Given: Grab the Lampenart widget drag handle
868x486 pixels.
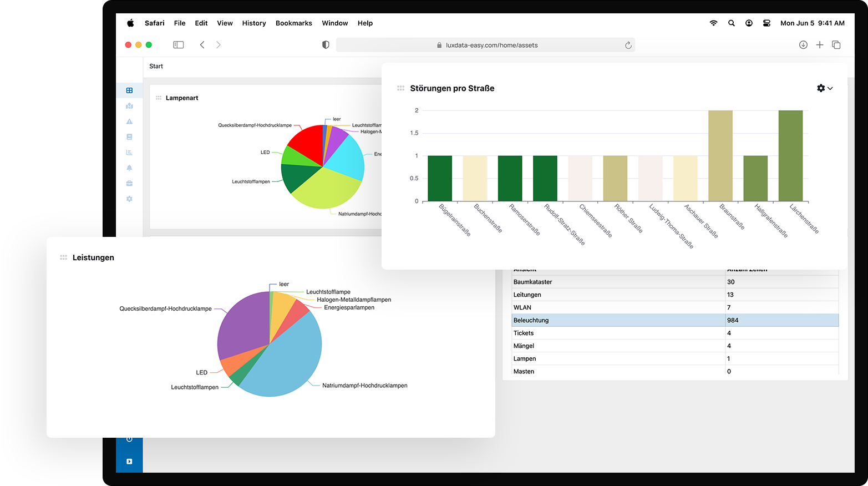Looking at the screenshot, I should (159, 98).
